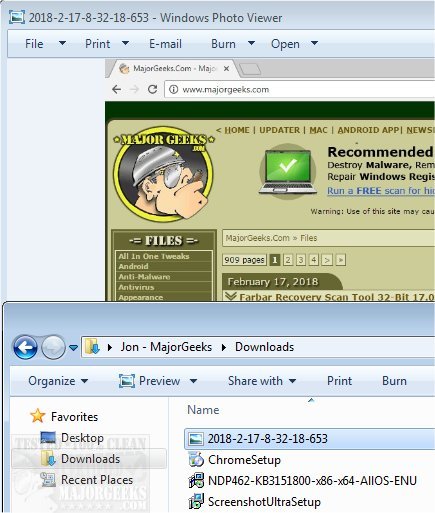Click Burn in the Explorer toolbar

(394, 381)
